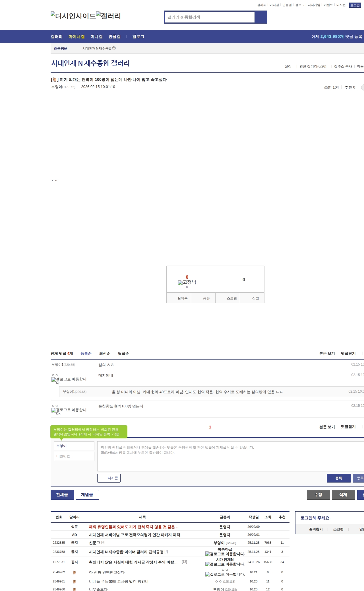Open 디시게임 in the top utility links
This screenshot has width=364, height=591.
click(x=314, y=5)
